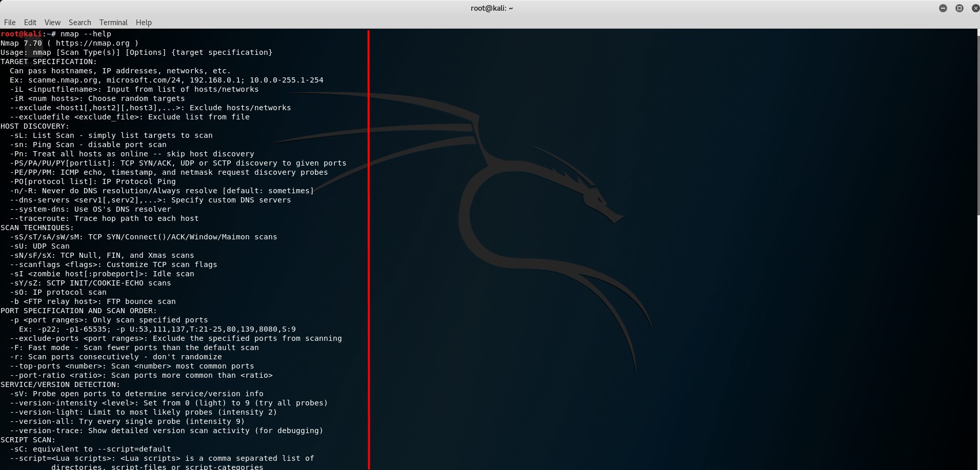Click the '--dns-servers' option line
Image resolution: width=980 pixels, height=470 pixels.
click(x=150, y=200)
